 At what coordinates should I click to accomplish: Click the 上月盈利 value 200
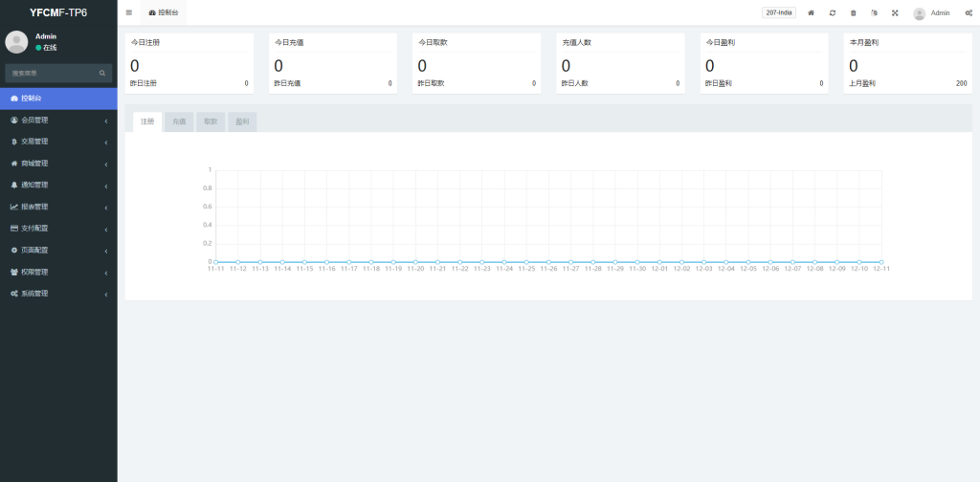961,83
